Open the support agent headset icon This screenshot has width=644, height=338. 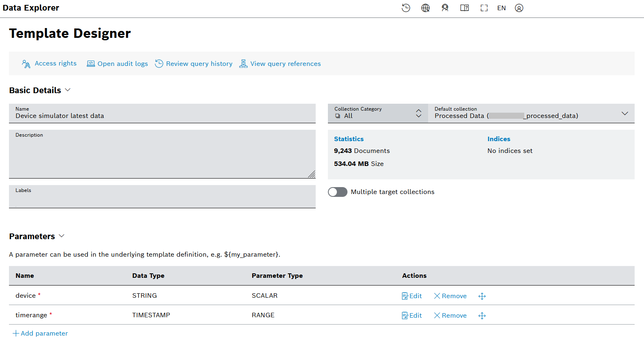[445, 8]
